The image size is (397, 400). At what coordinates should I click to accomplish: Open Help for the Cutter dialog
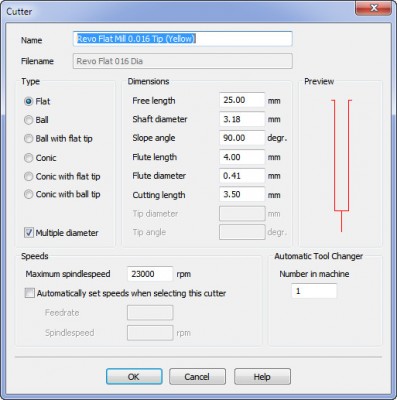tap(262, 377)
